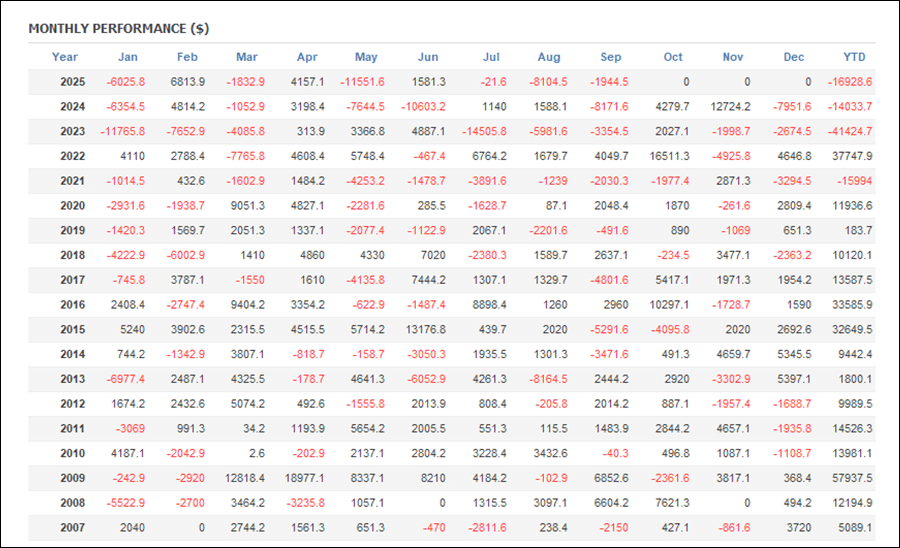900x548 pixels.
Task: Select the 2007 year row label
Action: point(72,527)
